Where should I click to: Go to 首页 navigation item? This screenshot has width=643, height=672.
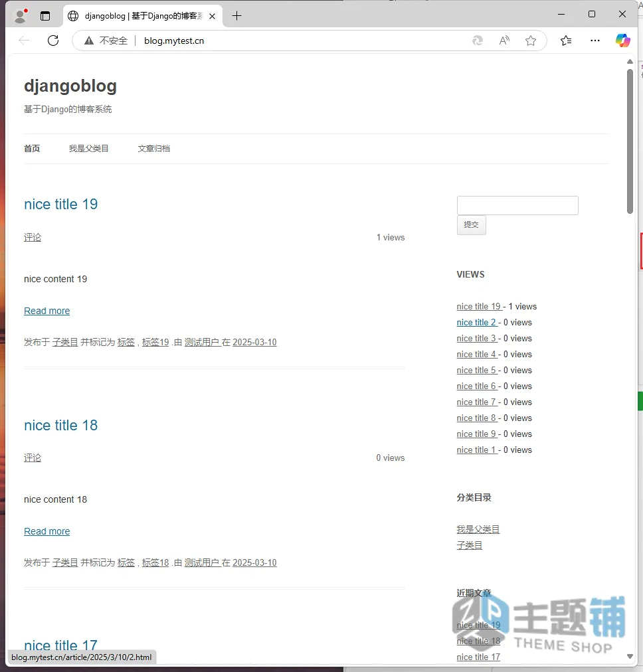[x=32, y=148]
